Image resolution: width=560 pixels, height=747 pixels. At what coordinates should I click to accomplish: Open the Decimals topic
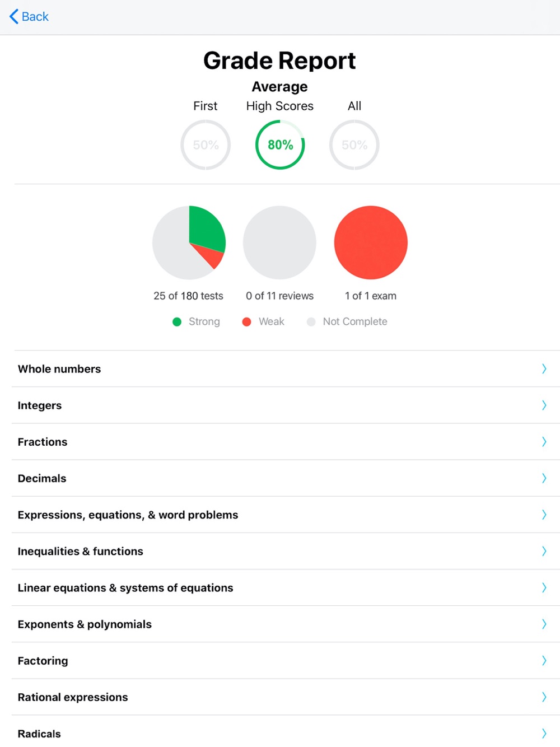[x=286, y=478]
